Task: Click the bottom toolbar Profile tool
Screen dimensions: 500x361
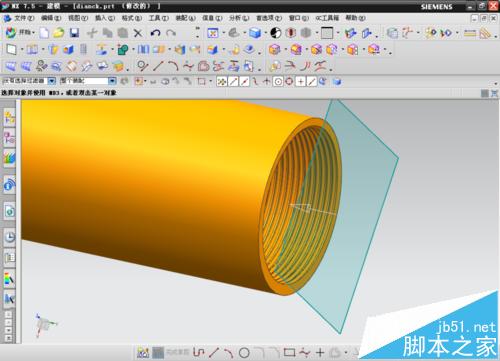Action: coord(199,352)
